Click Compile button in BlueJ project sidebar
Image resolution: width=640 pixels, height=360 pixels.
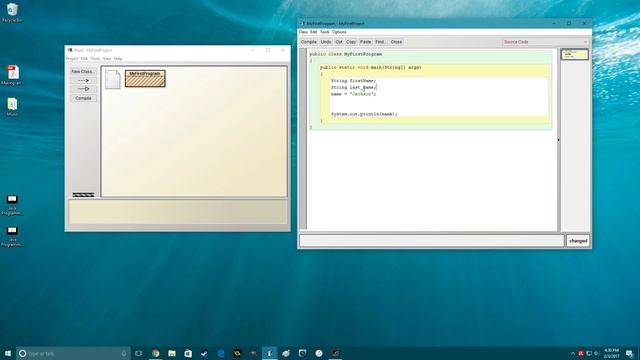pyautogui.click(x=83, y=98)
